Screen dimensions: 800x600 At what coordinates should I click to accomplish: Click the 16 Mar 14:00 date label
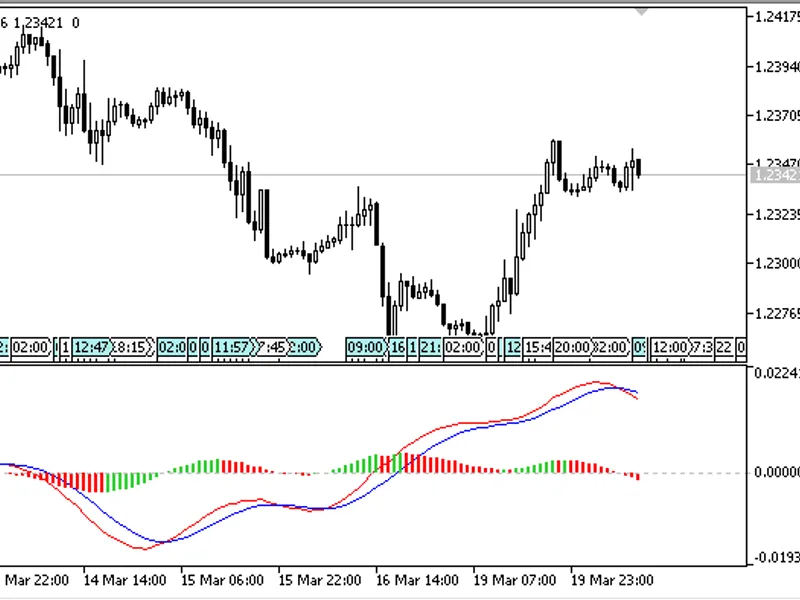click(x=417, y=581)
